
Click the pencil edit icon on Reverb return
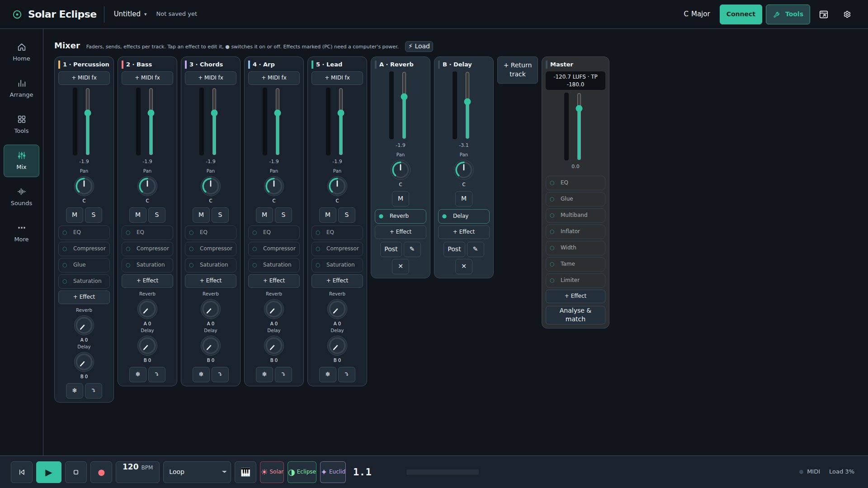point(412,249)
